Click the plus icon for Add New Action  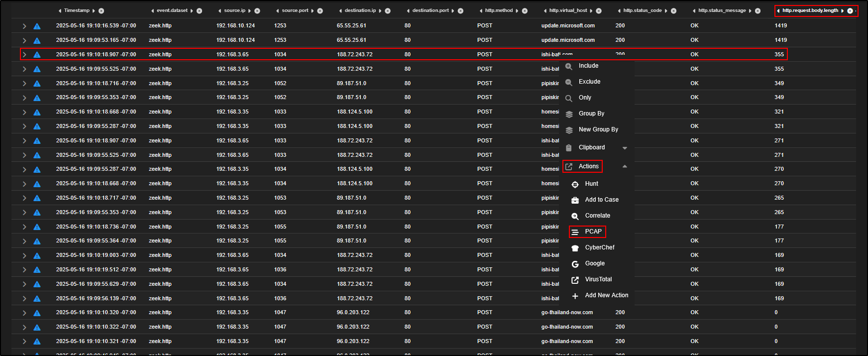point(575,296)
